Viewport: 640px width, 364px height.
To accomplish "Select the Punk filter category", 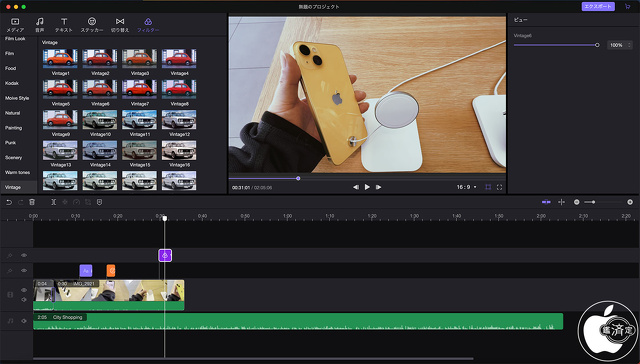I will coord(11,143).
